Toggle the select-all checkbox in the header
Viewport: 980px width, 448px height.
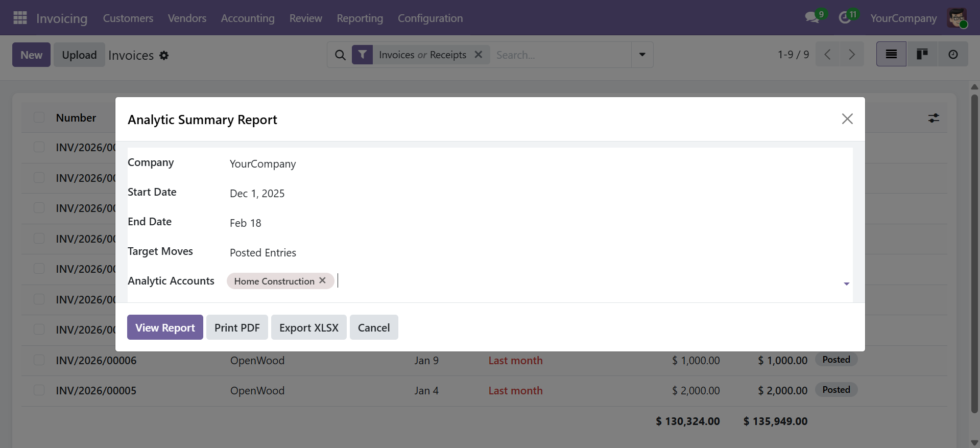tap(39, 117)
